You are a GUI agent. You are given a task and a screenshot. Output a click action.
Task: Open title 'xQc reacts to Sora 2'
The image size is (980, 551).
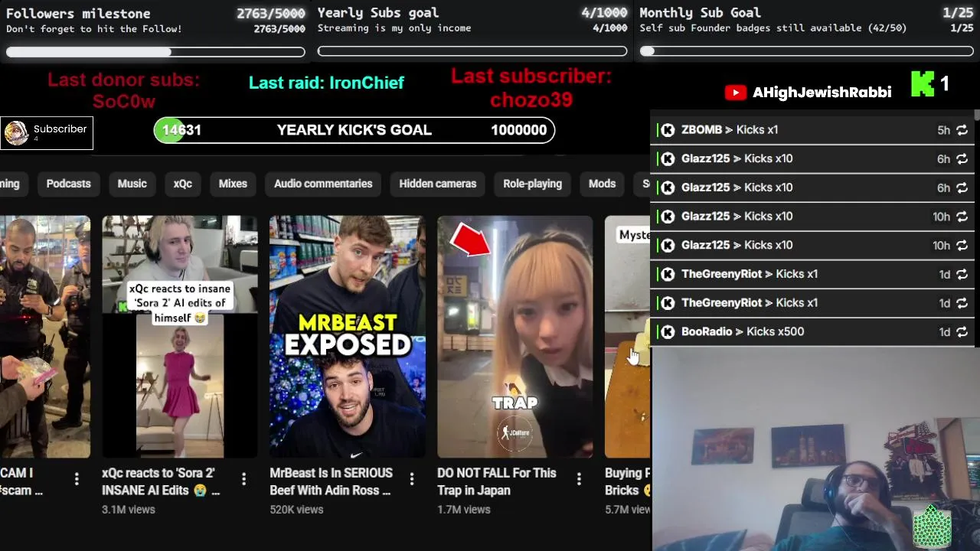point(161,481)
